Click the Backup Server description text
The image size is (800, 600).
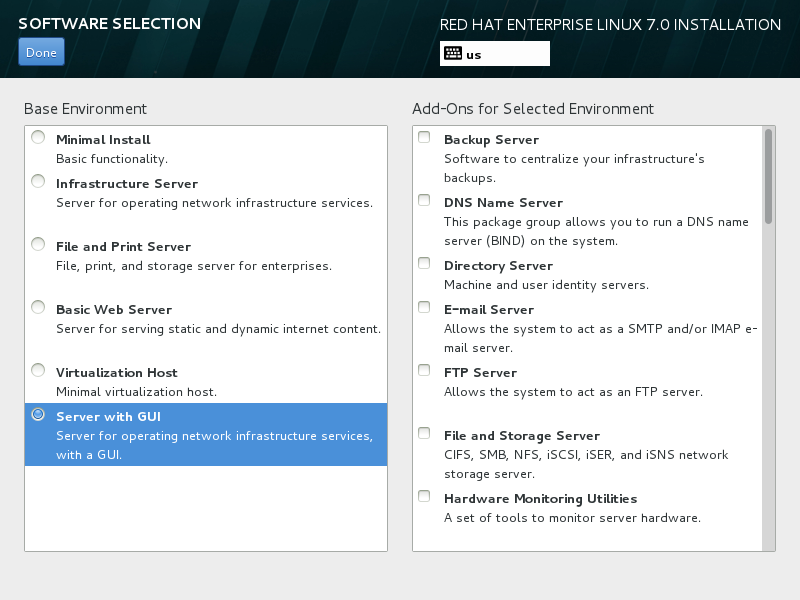coord(574,168)
